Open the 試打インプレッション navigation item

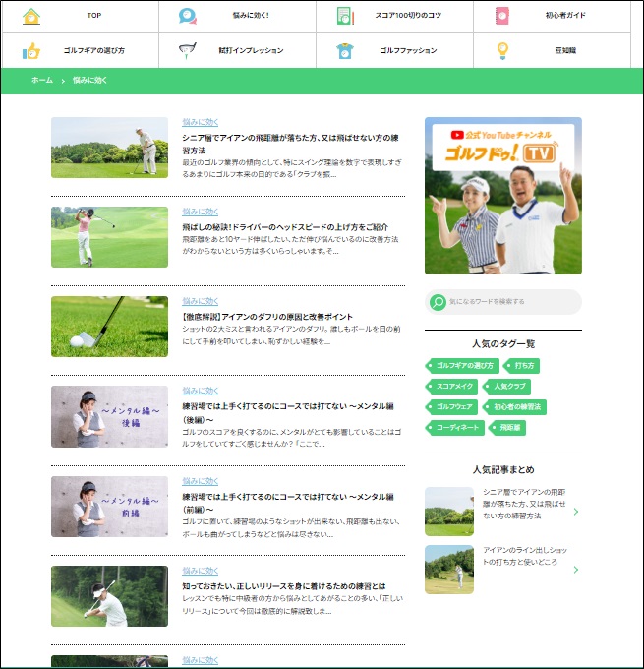[x=237, y=50]
